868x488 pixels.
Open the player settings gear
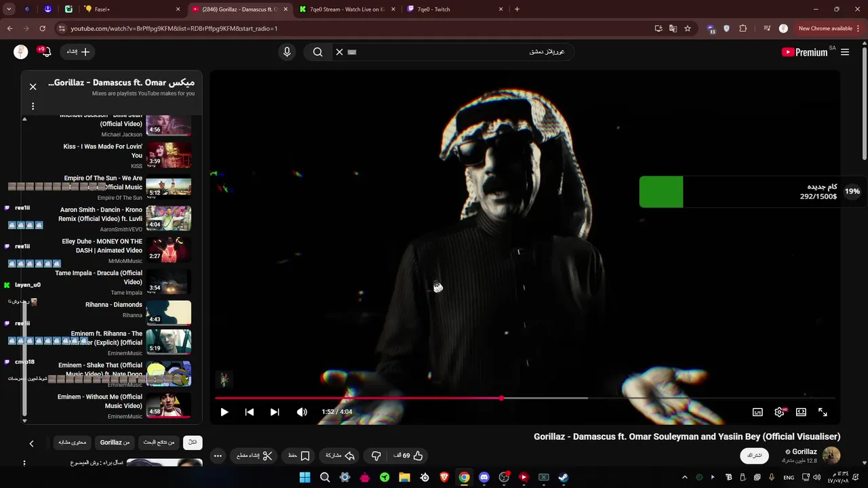[x=779, y=412]
